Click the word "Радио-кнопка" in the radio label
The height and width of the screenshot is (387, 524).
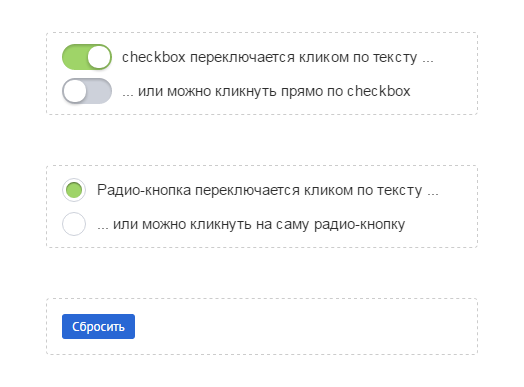pyautogui.click(x=144, y=190)
